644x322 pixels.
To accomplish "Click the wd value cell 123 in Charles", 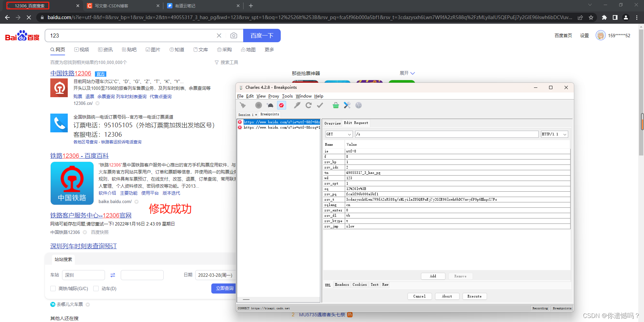I will 458,178.
